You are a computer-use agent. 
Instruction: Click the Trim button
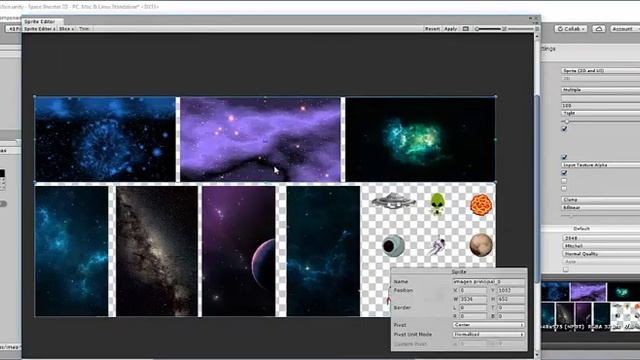click(x=84, y=29)
